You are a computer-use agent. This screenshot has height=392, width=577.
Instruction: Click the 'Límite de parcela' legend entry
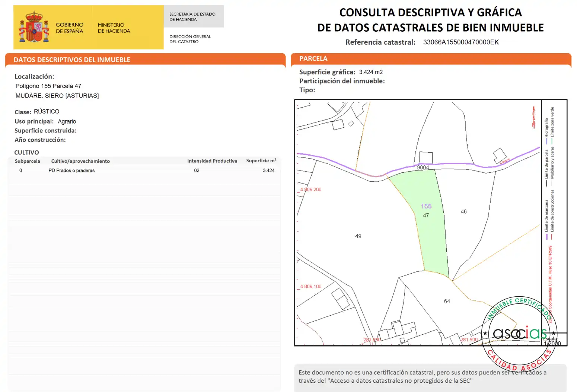coord(546,168)
